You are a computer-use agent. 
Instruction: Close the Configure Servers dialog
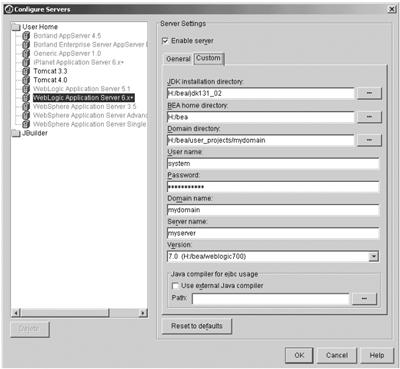(x=392, y=9)
